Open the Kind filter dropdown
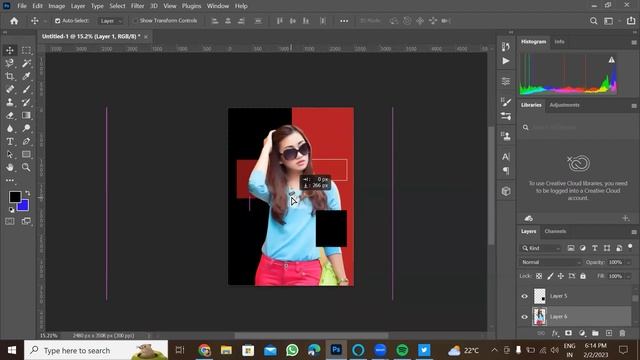 click(x=541, y=248)
